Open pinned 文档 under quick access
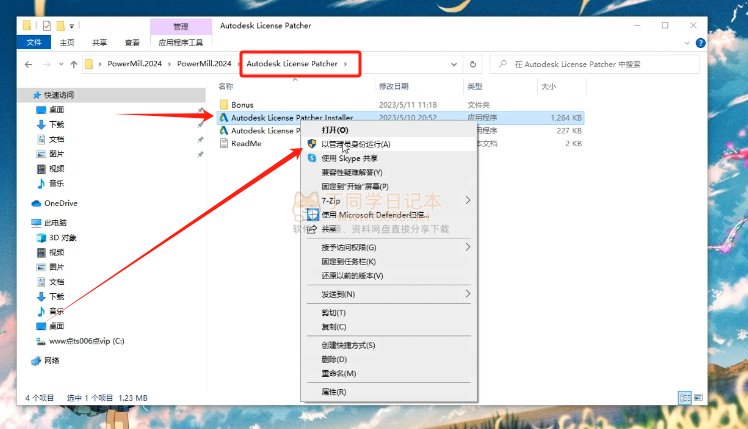748x429 pixels. pyautogui.click(x=56, y=139)
